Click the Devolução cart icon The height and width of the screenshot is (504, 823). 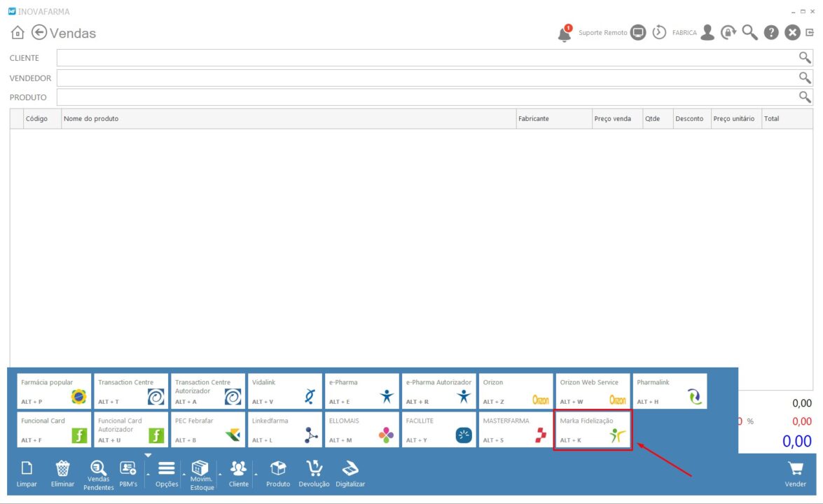click(314, 468)
